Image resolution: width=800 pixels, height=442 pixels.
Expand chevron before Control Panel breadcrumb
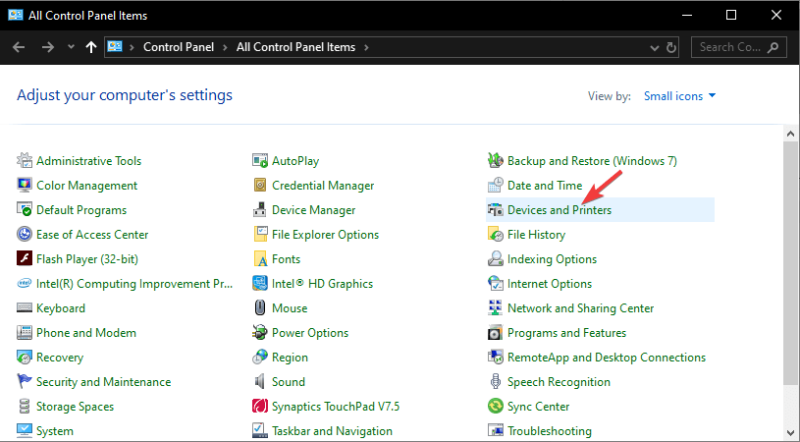point(132,47)
